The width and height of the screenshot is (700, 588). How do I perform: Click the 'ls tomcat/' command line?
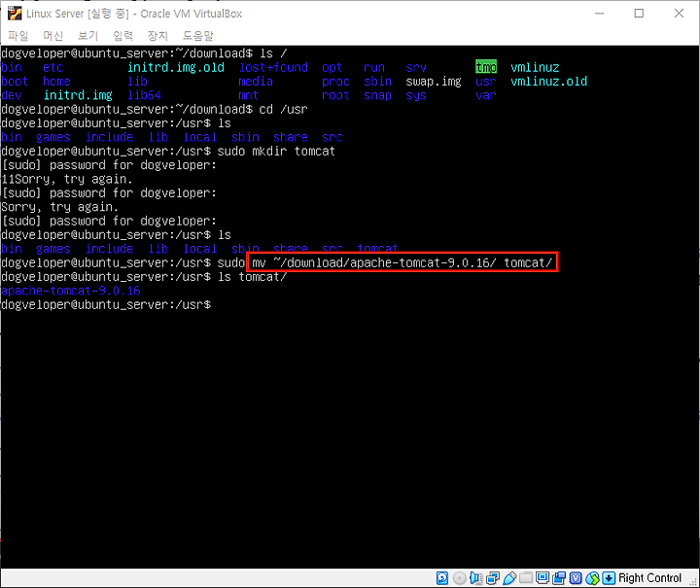[x=144, y=277]
